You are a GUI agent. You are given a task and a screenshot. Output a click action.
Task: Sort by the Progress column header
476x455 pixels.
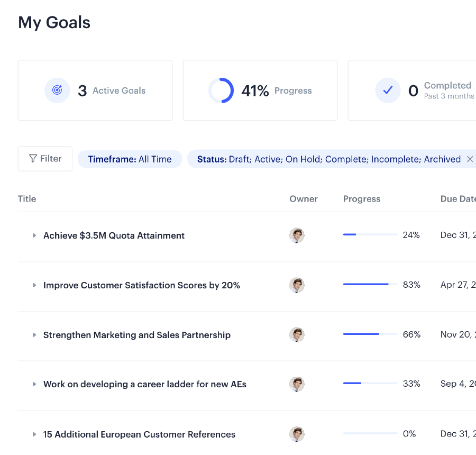(x=362, y=198)
